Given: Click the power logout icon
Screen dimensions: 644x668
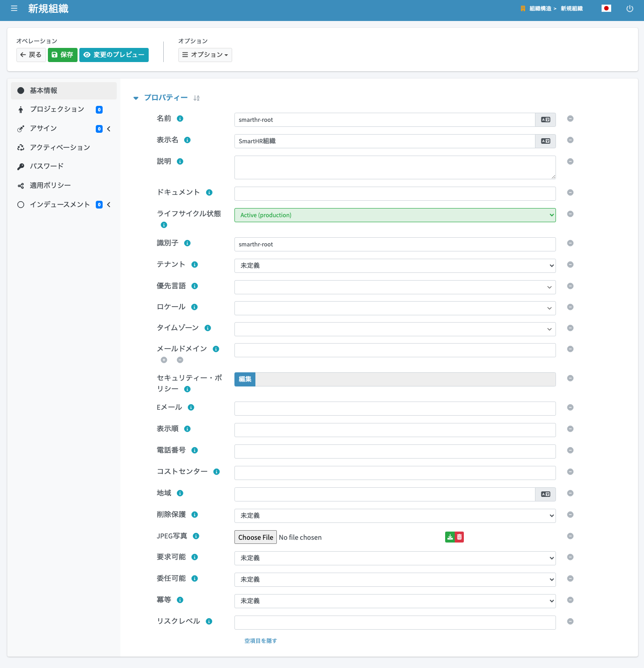Looking at the screenshot, I should [630, 9].
